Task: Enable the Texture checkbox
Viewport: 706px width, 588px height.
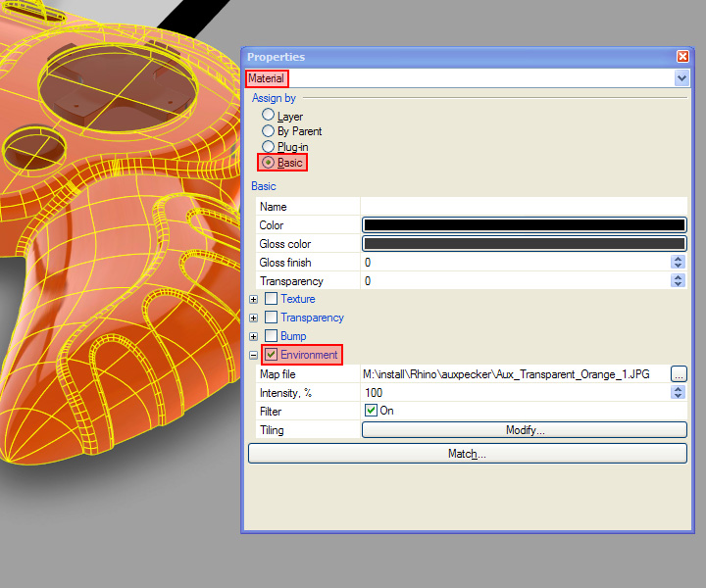Action: 272,299
